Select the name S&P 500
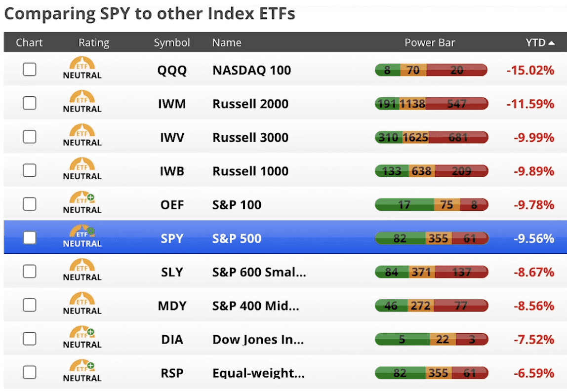 point(237,238)
